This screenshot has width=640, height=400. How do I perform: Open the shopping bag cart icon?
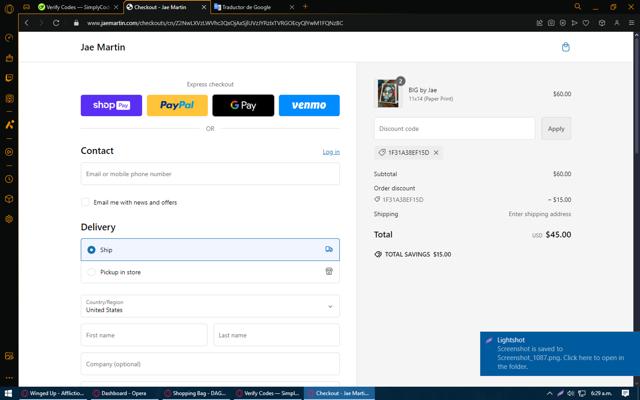(x=565, y=47)
